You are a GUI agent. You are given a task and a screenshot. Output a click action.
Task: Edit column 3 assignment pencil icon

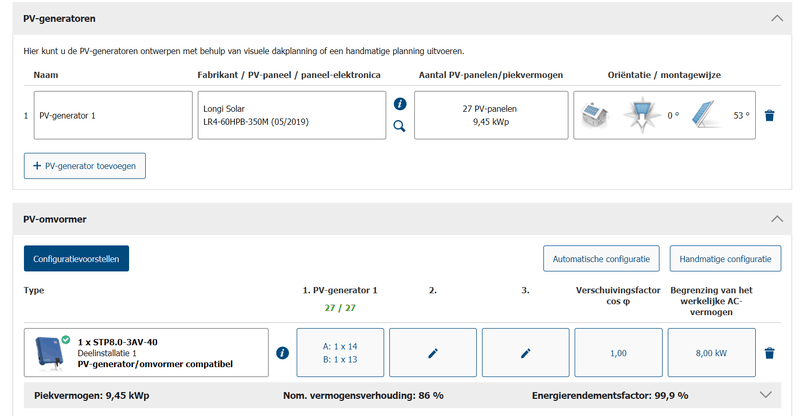click(526, 353)
